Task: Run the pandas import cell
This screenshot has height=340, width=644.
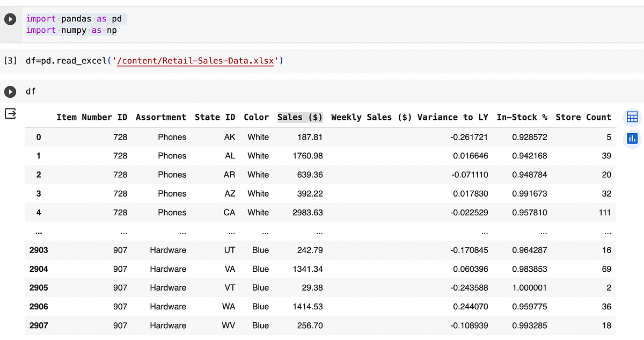Action: pos(10,19)
